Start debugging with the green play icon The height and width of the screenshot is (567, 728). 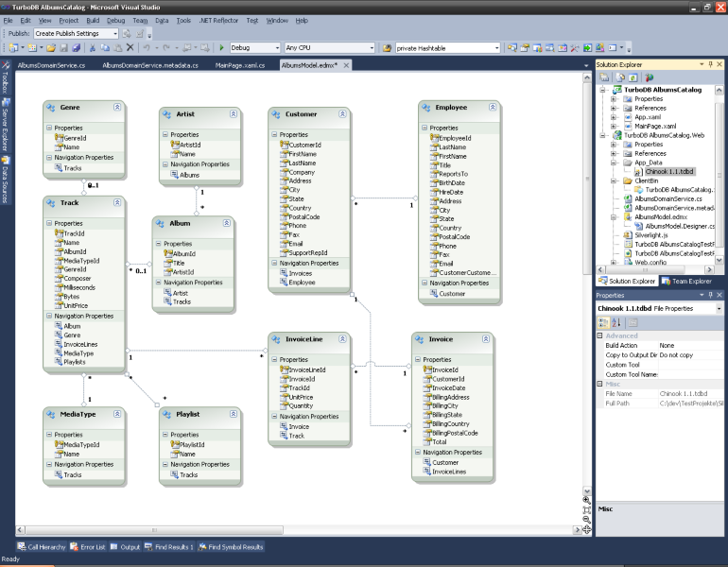221,48
